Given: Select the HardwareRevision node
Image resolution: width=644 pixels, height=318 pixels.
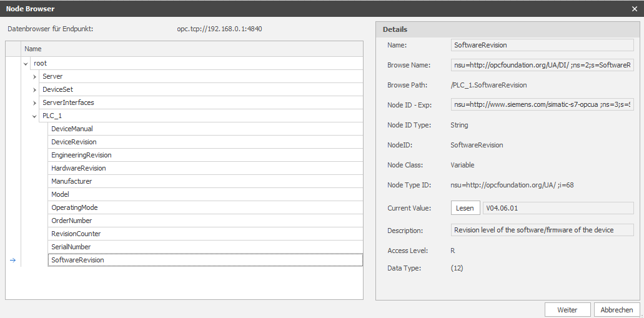Looking at the screenshot, I should coord(206,169).
